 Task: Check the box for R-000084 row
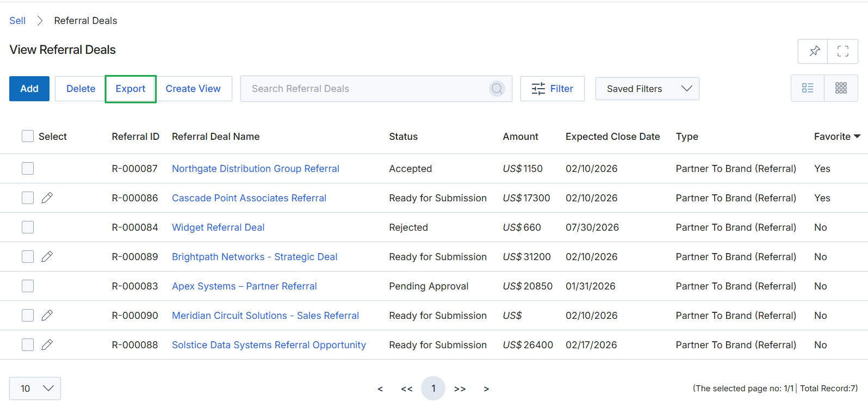pos(28,227)
